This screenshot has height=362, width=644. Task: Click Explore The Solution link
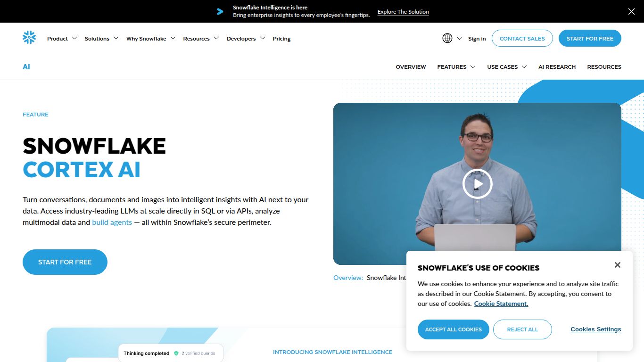click(x=403, y=12)
